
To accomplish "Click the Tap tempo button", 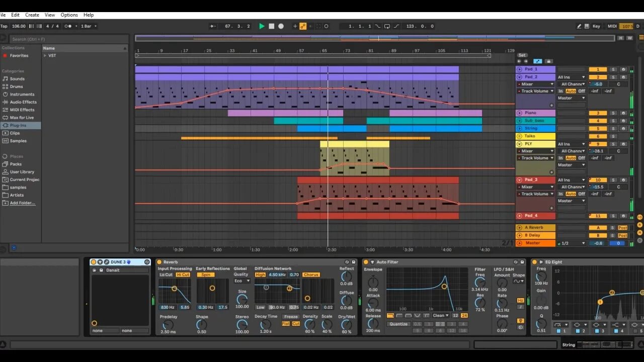I will 4,26.
